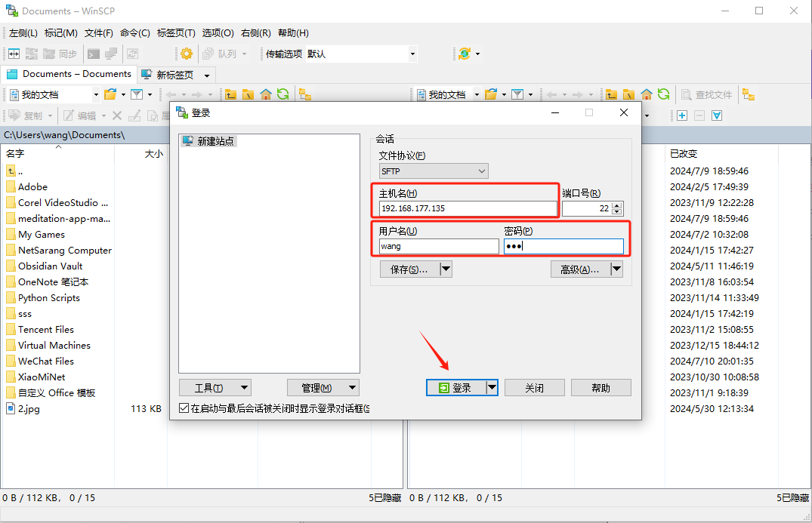
Task: Click the Save (保存) button
Action: (409, 269)
